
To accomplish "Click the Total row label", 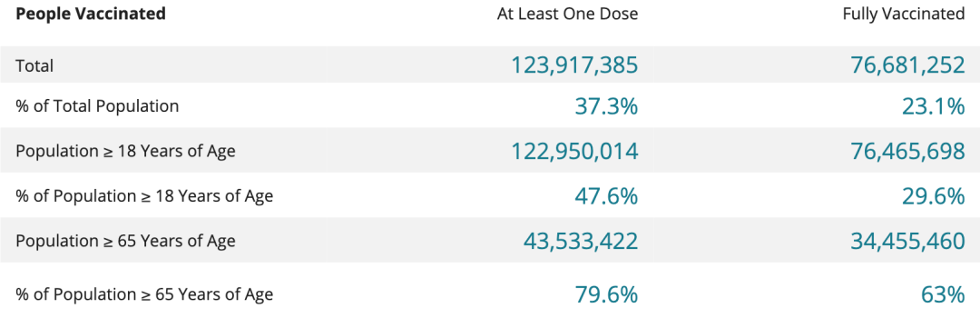I will [x=35, y=65].
